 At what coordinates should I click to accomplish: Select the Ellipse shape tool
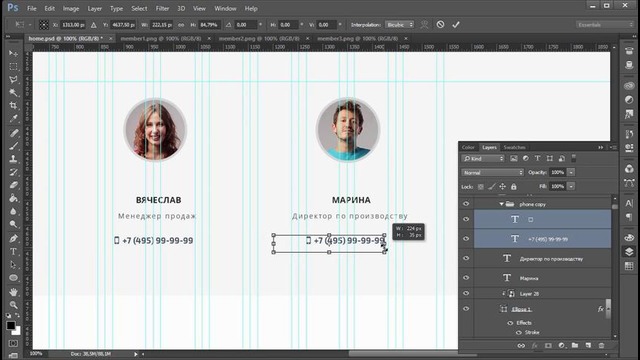13,278
